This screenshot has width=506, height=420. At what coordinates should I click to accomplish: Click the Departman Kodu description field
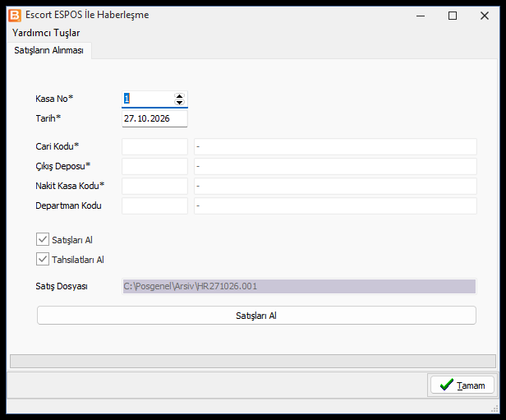tap(335, 206)
